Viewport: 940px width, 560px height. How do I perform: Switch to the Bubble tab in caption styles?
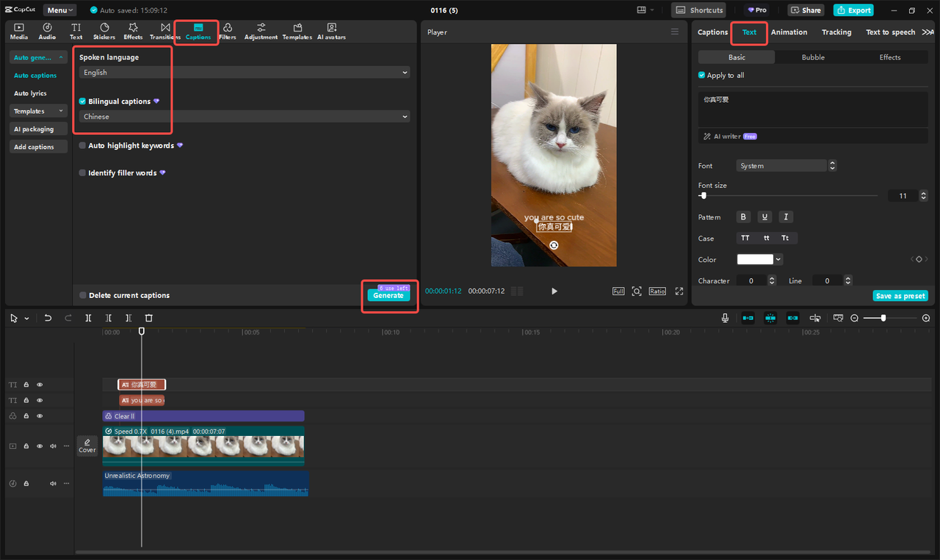coord(813,57)
